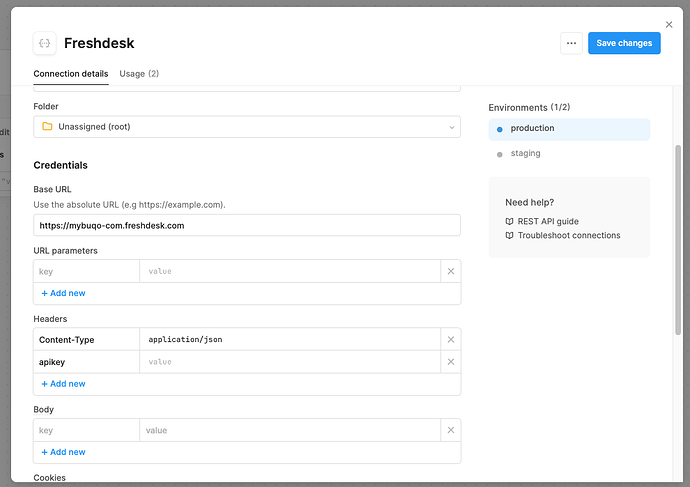Open the Troubleshoot connections link

[x=569, y=235]
